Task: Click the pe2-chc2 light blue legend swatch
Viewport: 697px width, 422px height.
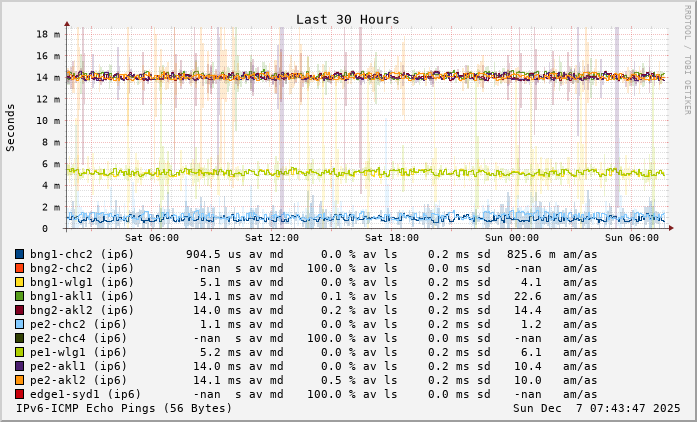Action: coord(20,324)
